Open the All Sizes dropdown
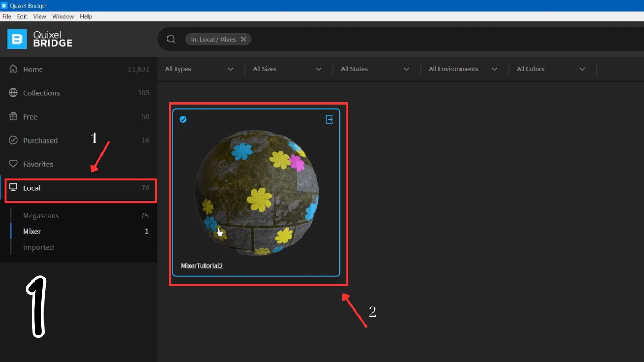 pyautogui.click(x=287, y=69)
